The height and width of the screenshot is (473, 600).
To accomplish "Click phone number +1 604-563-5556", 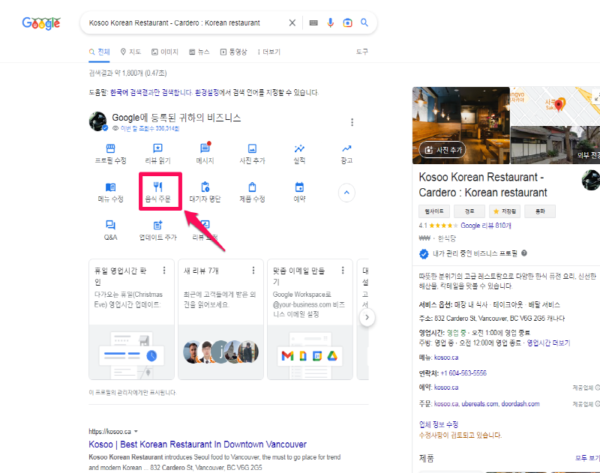I will pos(463,373).
